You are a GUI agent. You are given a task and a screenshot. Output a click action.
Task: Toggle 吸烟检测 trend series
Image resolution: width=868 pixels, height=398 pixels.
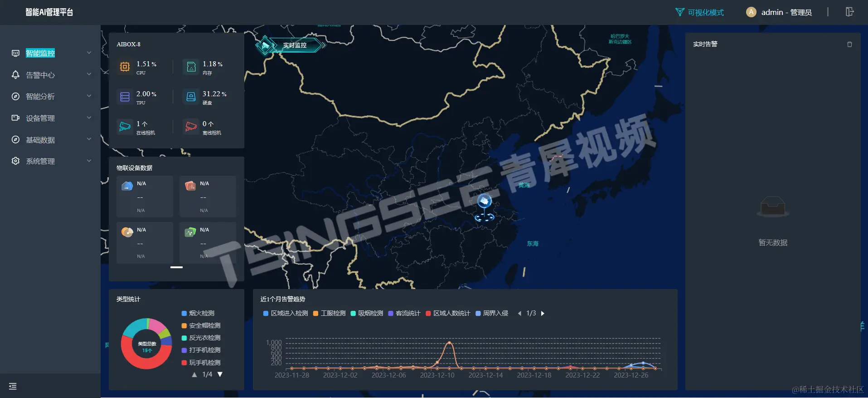pos(367,313)
